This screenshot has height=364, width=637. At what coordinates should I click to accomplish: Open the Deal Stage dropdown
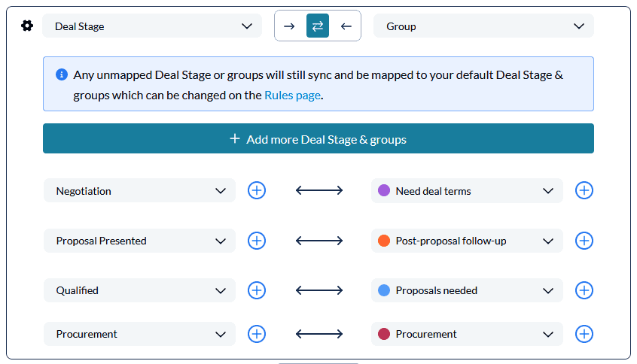[152, 26]
